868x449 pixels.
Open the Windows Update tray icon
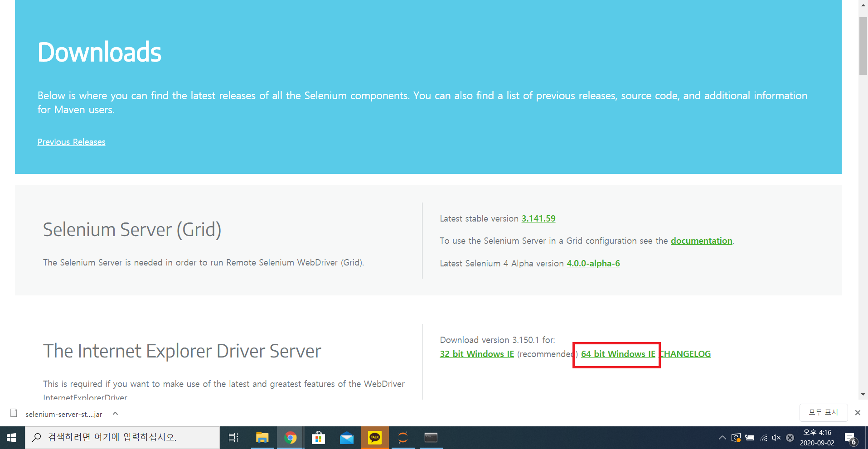pyautogui.click(x=736, y=438)
